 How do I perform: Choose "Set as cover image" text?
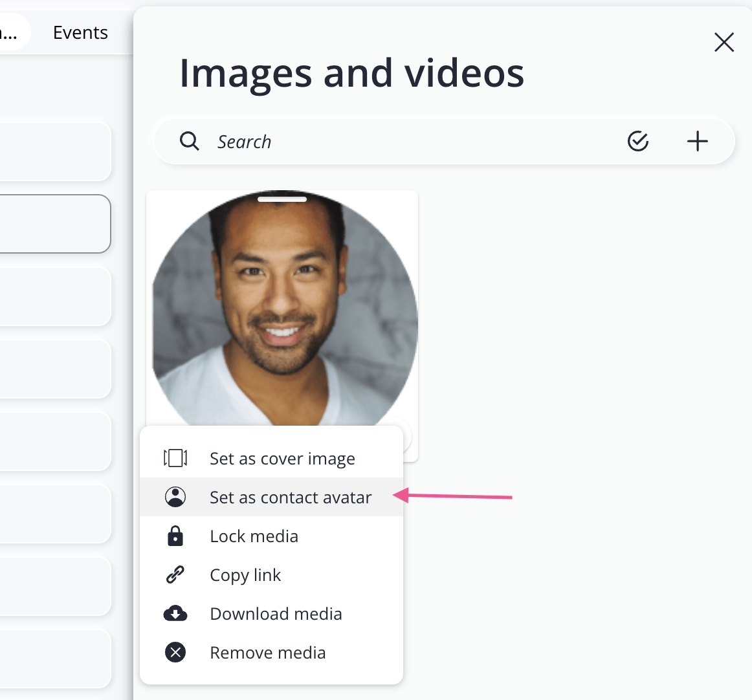coord(282,458)
